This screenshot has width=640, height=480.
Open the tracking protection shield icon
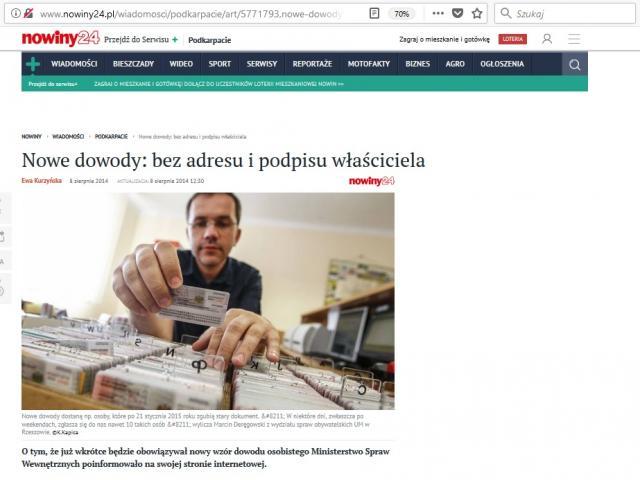point(28,13)
